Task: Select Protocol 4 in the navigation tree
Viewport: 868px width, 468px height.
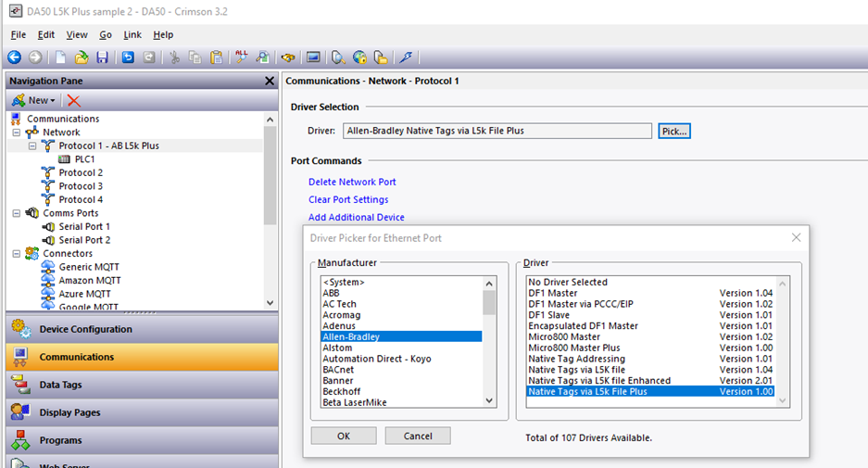Action: 81,199
